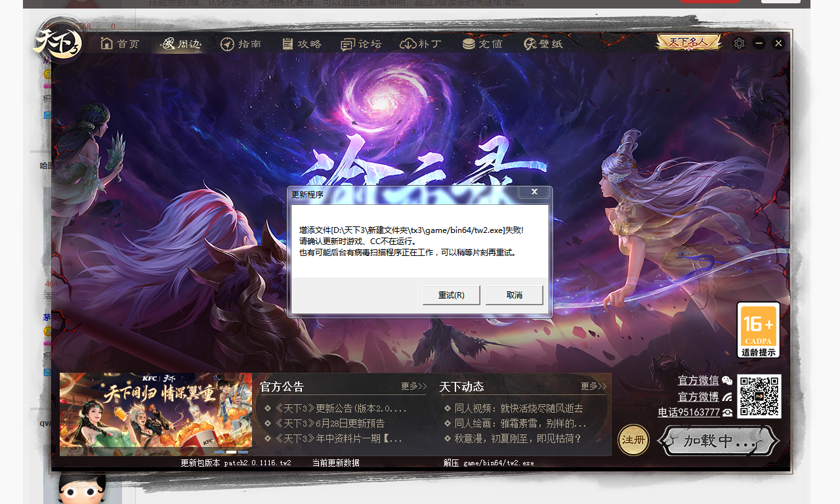
Task: Click the 16+ CADPA age rating badge
Action: tap(759, 330)
